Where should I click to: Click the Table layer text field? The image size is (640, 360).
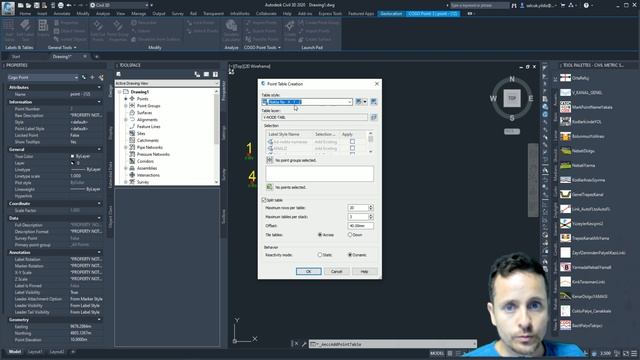click(x=315, y=117)
